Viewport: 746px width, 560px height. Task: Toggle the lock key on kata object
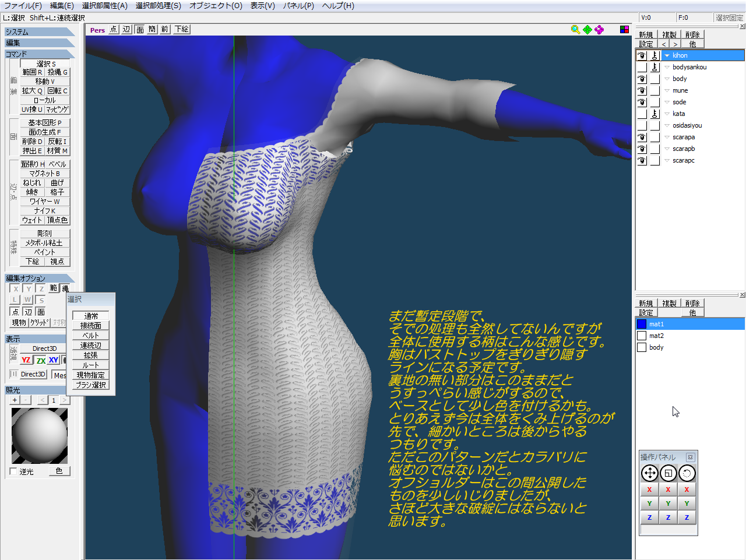click(654, 114)
